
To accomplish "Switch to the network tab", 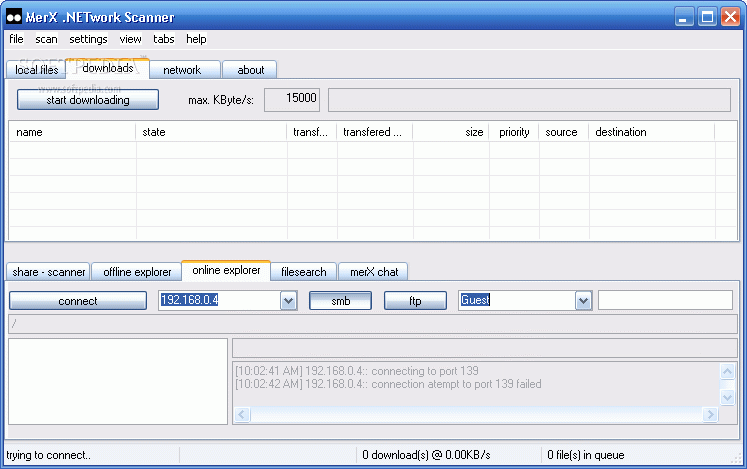I will 185,70.
